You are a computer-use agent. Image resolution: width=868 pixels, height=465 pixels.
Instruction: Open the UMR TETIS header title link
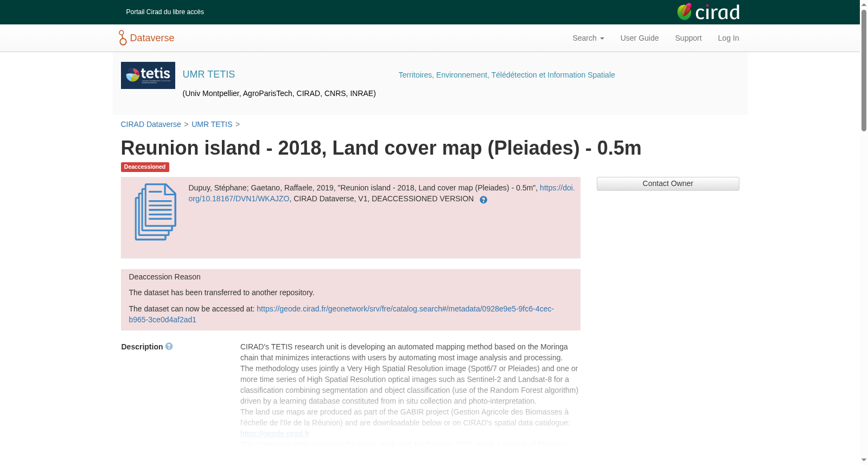209,74
